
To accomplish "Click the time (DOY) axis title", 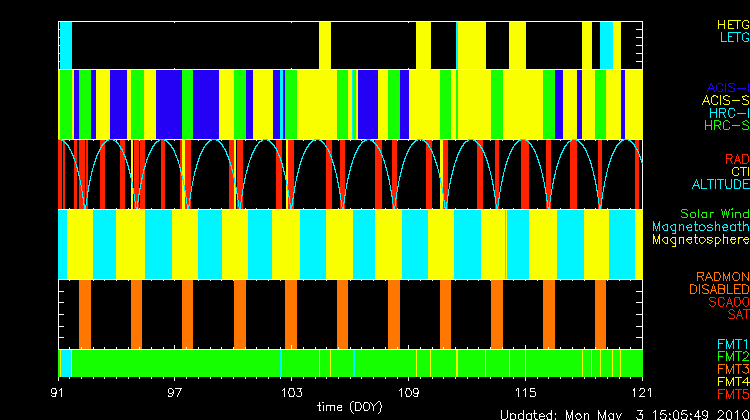I will point(350,407).
